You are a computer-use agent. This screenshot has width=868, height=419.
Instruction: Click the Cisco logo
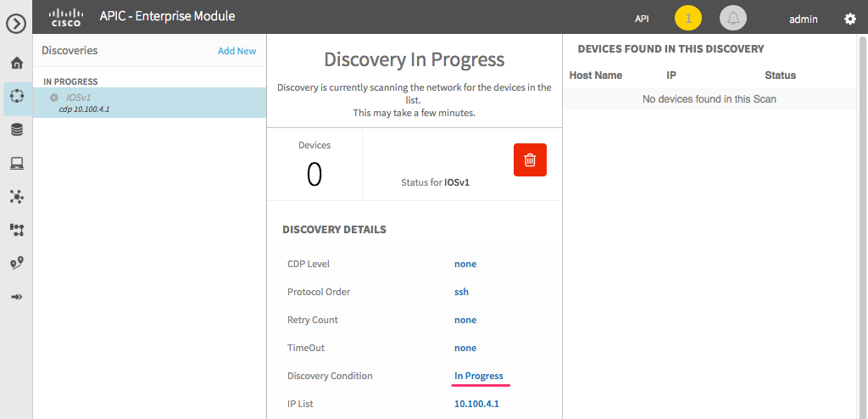[66, 17]
